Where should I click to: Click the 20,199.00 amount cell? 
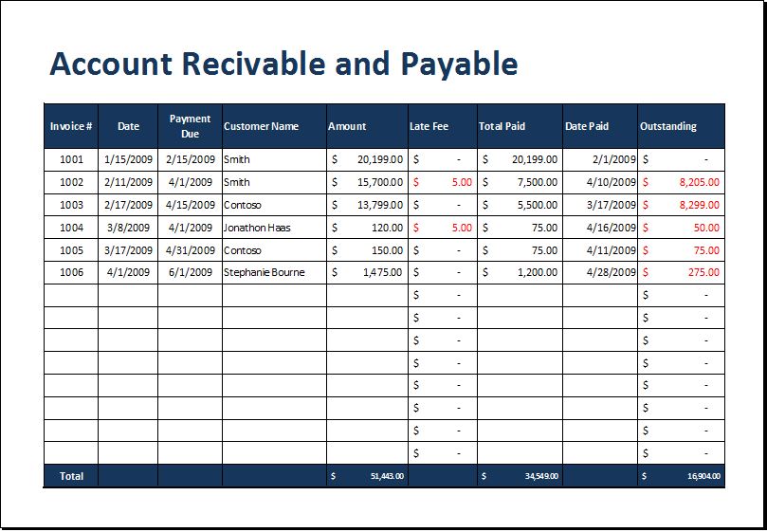pos(368,159)
